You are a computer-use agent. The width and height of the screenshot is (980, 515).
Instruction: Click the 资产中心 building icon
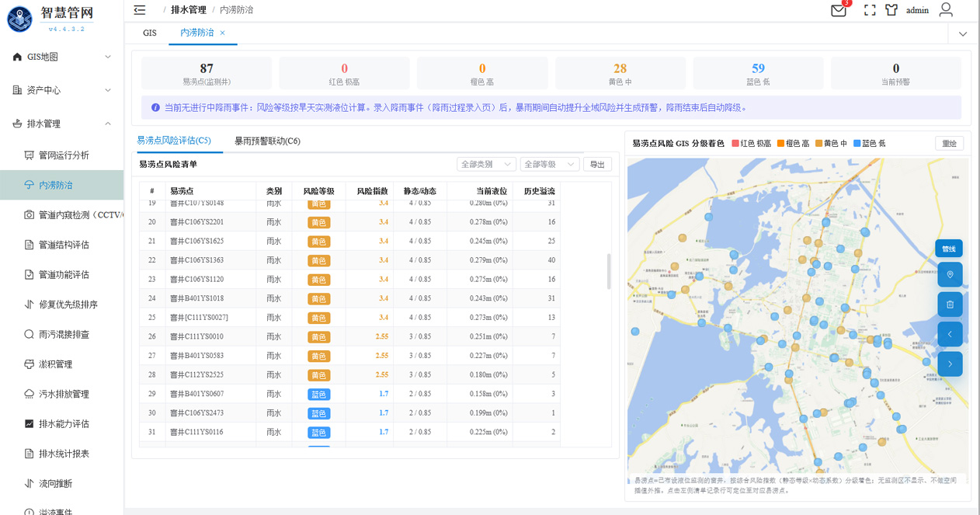coord(17,90)
